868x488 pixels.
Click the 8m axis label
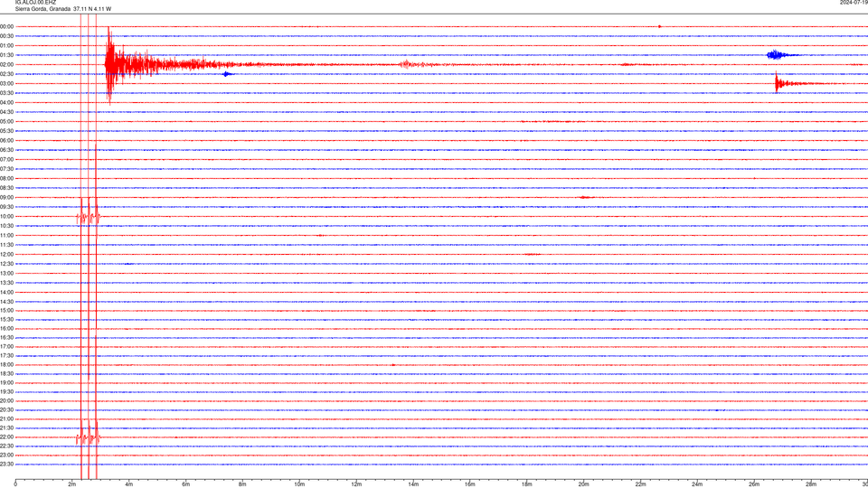click(x=242, y=484)
